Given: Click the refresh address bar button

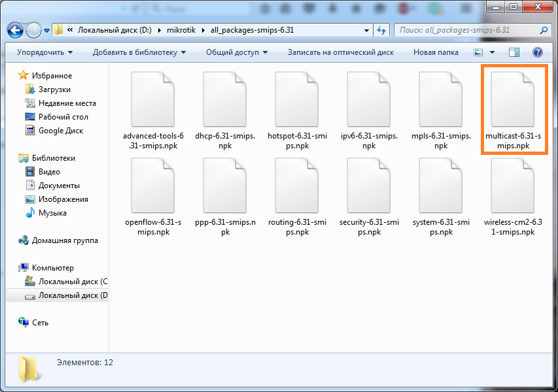Looking at the screenshot, I should click(383, 30).
